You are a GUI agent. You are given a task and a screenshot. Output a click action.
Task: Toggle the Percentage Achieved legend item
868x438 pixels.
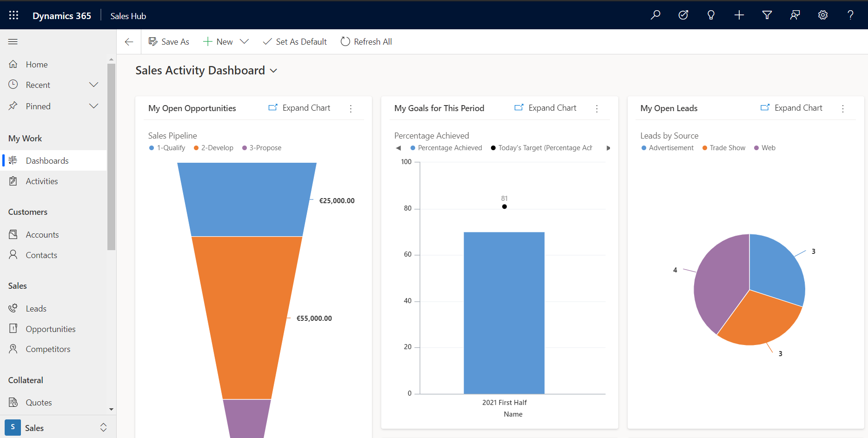(x=446, y=148)
